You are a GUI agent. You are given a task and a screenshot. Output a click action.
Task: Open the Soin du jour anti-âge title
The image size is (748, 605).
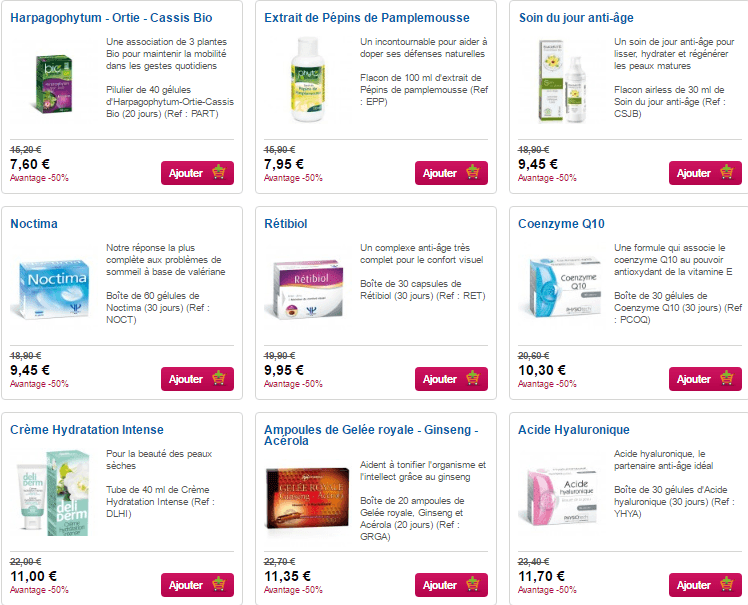(x=576, y=18)
